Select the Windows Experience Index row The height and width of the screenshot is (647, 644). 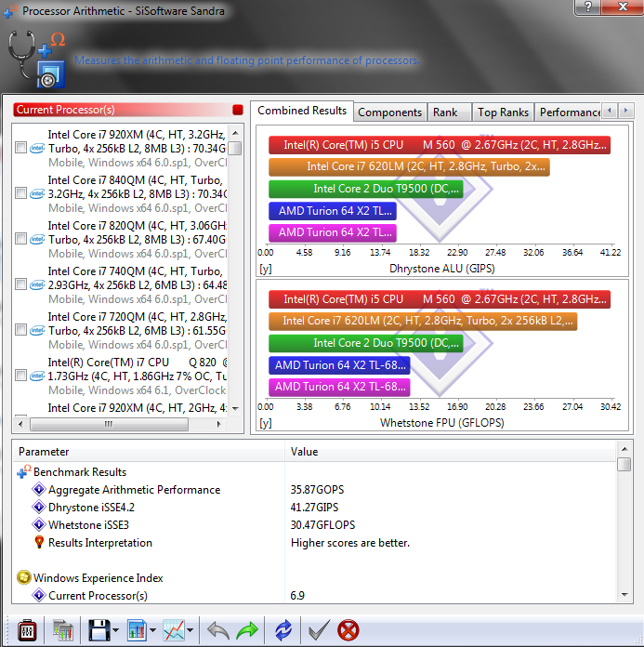click(x=313, y=577)
